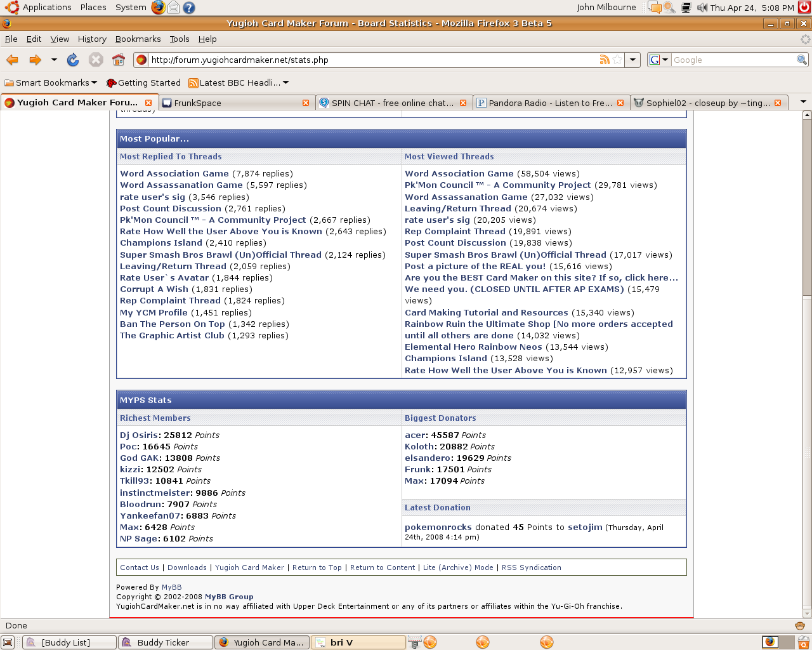The width and height of the screenshot is (812, 650).
Task: Click the RSS Syndication footer link
Action: 531,567
